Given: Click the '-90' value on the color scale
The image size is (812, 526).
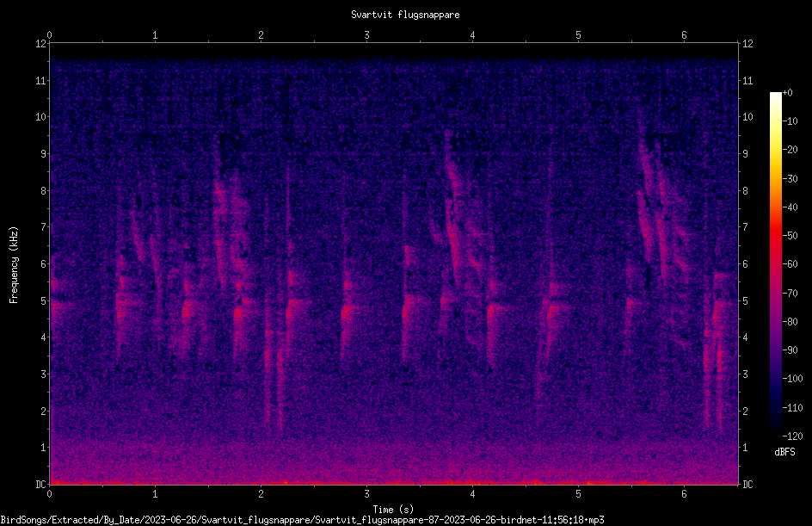Looking at the screenshot, I should tap(790, 350).
